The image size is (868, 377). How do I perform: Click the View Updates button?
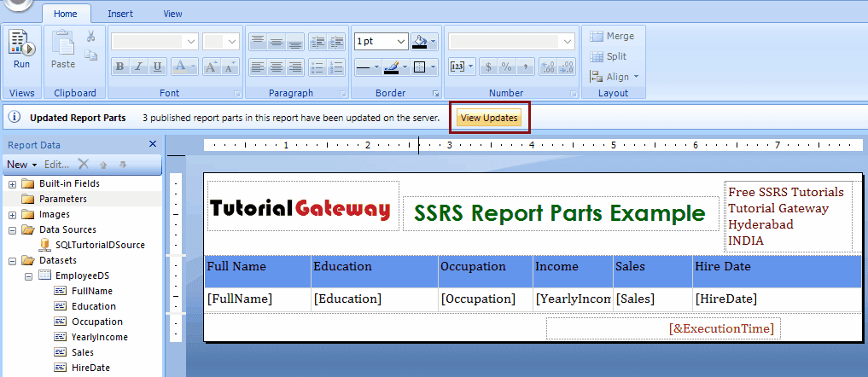click(489, 118)
